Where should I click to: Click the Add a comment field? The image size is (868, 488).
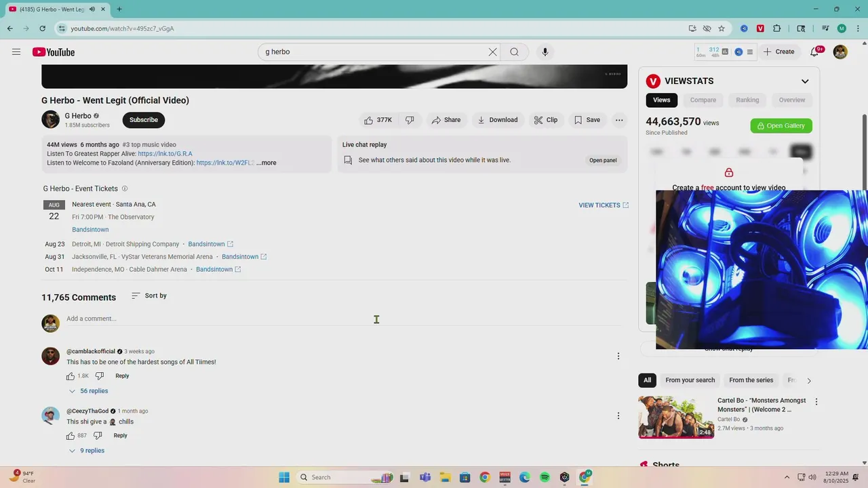pos(343,319)
